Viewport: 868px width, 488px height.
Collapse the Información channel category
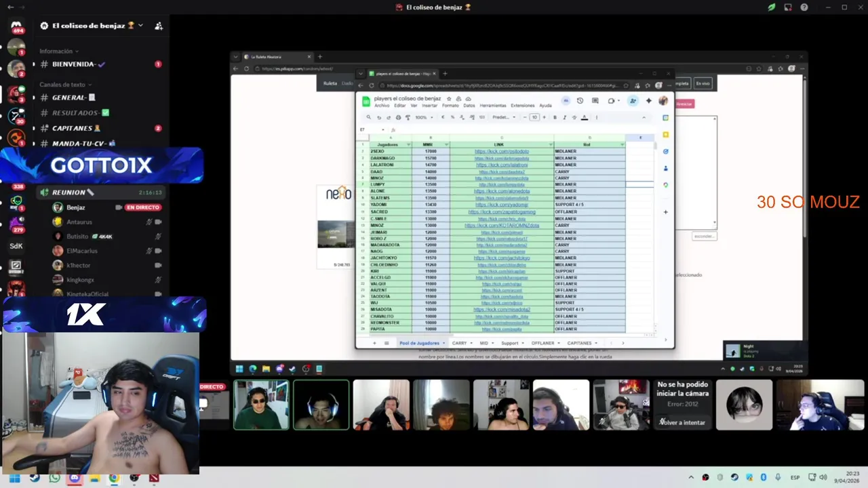point(59,52)
